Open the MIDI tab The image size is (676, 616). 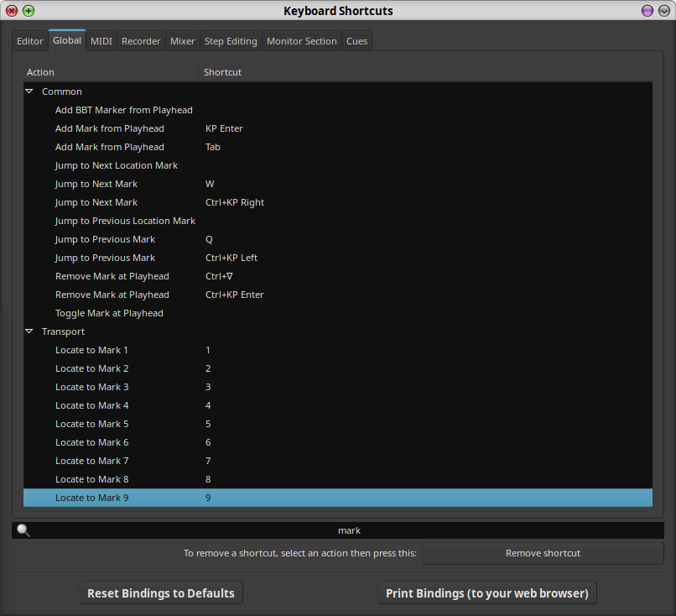pos(101,41)
